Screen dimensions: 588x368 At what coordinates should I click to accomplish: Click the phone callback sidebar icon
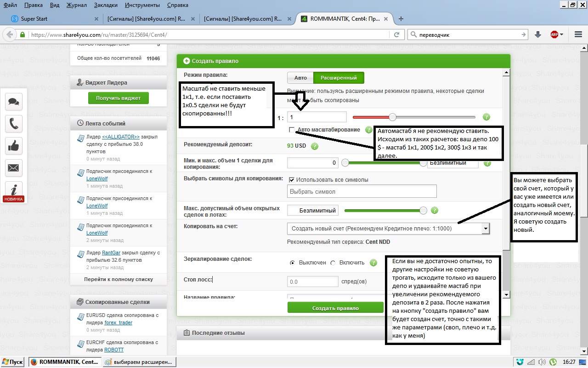(14, 124)
